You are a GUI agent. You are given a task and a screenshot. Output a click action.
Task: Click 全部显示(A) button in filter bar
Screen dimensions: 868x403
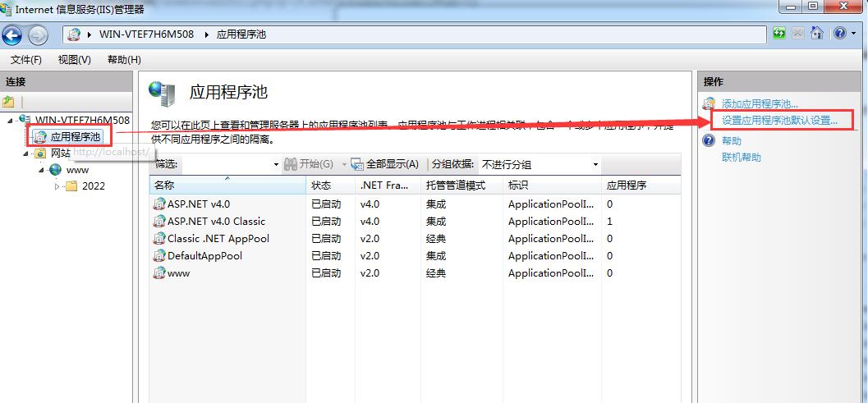(x=385, y=164)
